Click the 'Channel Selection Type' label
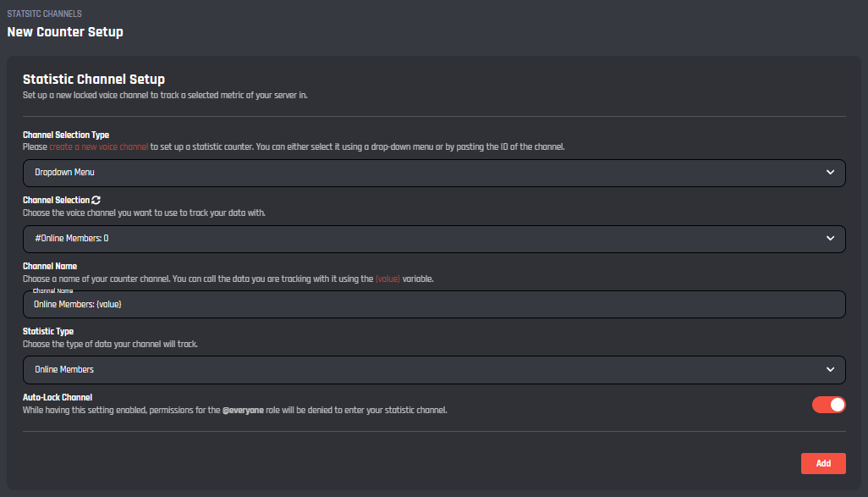The width and height of the screenshot is (868, 497). 66,135
